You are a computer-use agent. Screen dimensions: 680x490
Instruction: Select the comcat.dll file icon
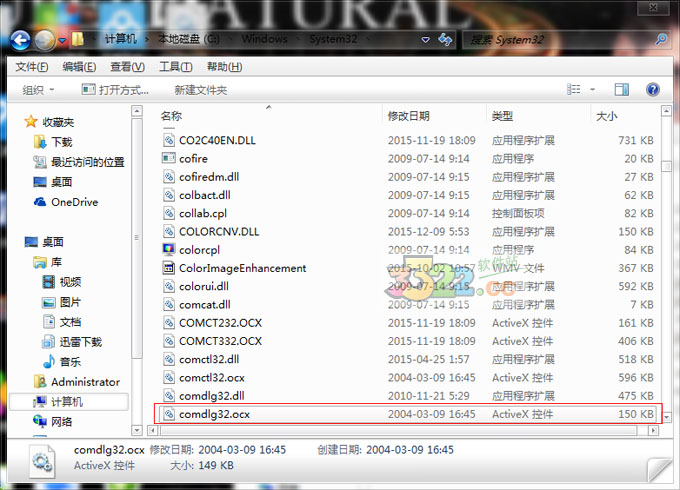pos(169,304)
